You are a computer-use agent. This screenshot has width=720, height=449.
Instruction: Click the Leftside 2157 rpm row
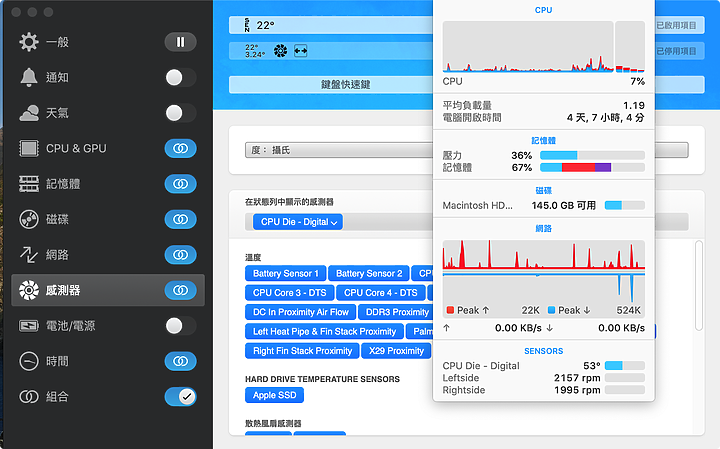tap(544, 378)
